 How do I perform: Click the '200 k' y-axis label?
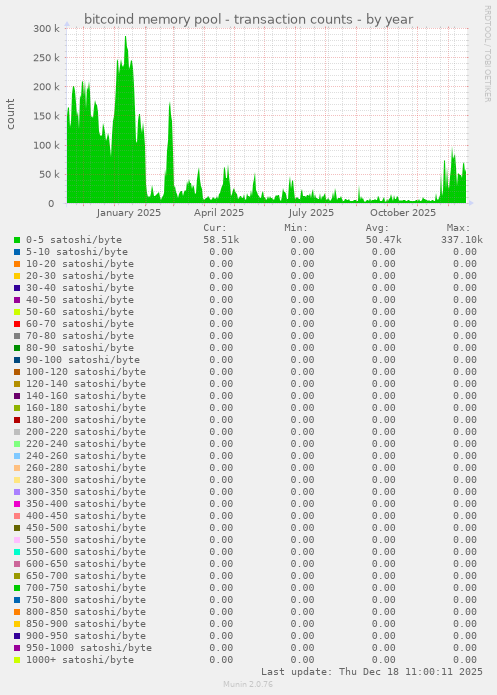[47, 87]
